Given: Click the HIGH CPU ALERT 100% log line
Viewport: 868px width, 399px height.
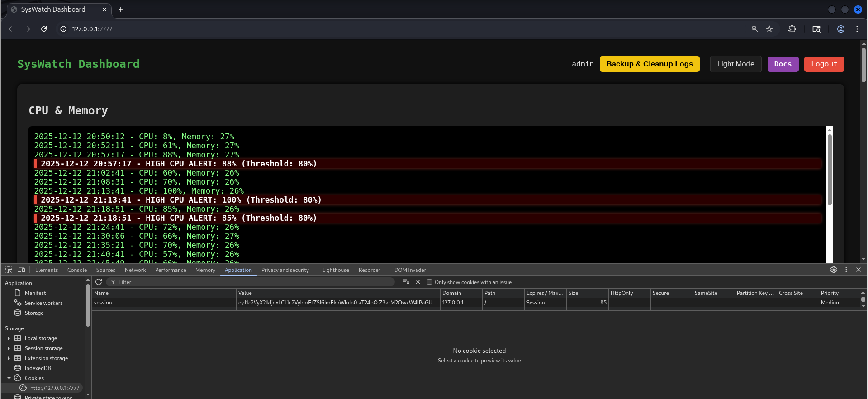Looking at the screenshot, I should (x=428, y=200).
